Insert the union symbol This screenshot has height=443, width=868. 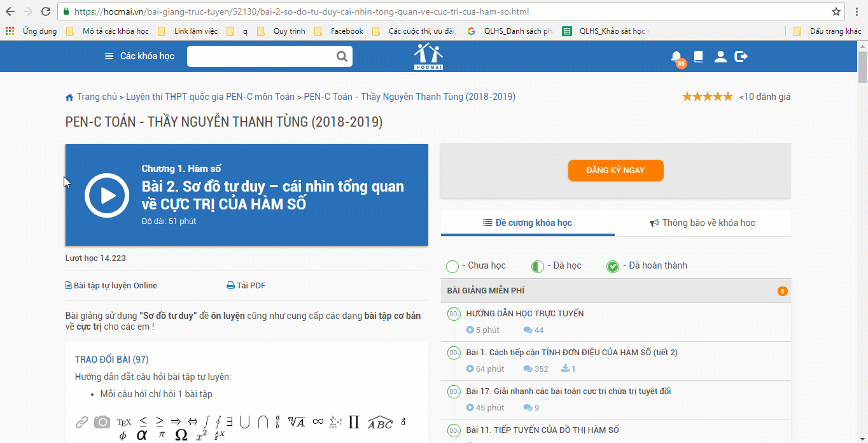coord(245,422)
